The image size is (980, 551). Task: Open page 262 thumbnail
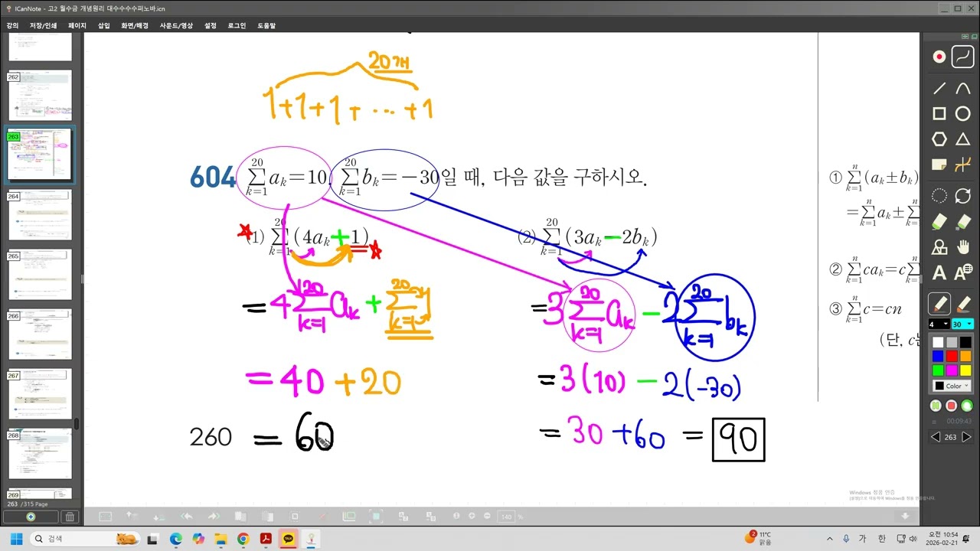pyautogui.click(x=40, y=96)
